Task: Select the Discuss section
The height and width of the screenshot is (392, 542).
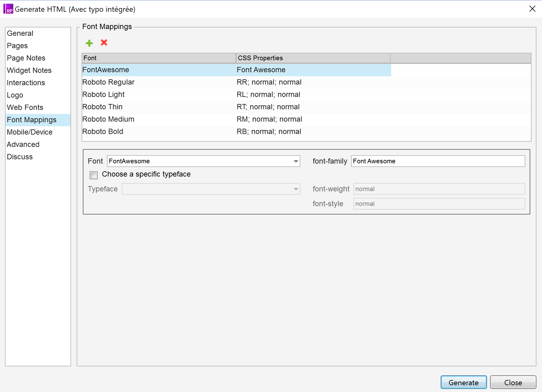Action: (19, 156)
